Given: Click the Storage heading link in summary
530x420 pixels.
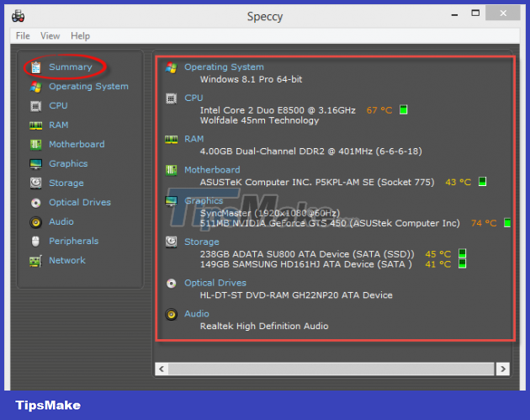Looking at the screenshot, I should 201,242.
